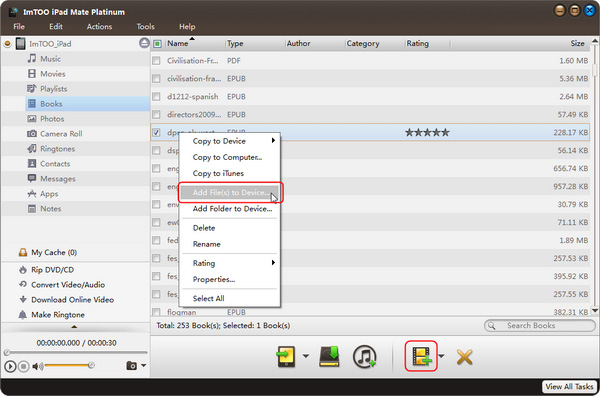Click Copy to Computer toolbar icon
This screenshot has height=396, width=600.
(x=329, y=357)
